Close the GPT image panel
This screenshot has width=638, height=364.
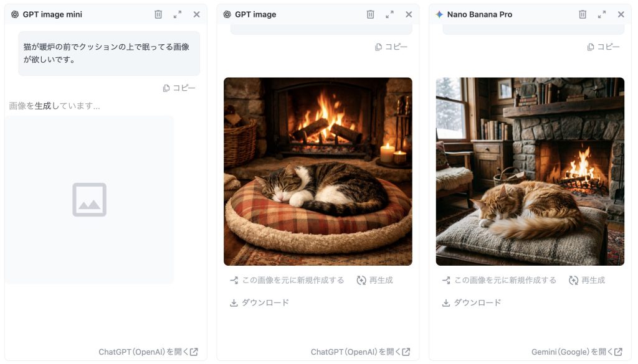click(409, 15)
